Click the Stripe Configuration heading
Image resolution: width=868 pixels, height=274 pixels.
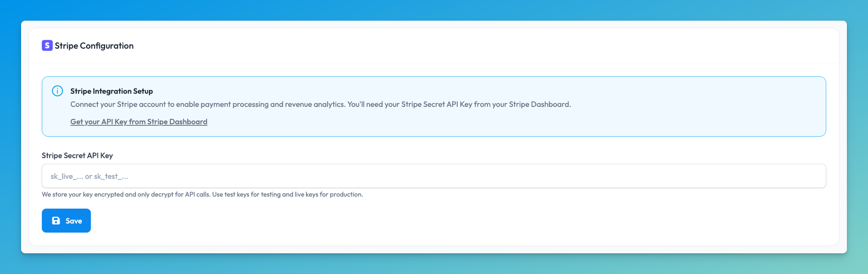click(x=94, y=45)
